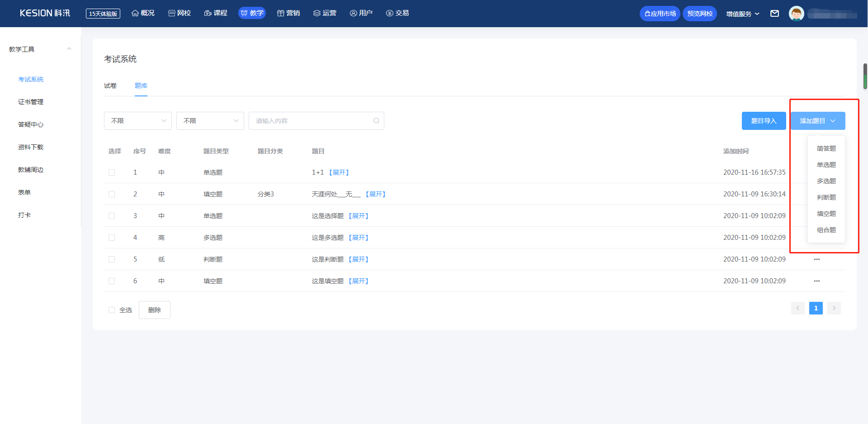Image resolution: width=868 pixels, height=424 pixels.
Task: Toggle the 全选 select-all checkbox
Action: tap(112, 310)
